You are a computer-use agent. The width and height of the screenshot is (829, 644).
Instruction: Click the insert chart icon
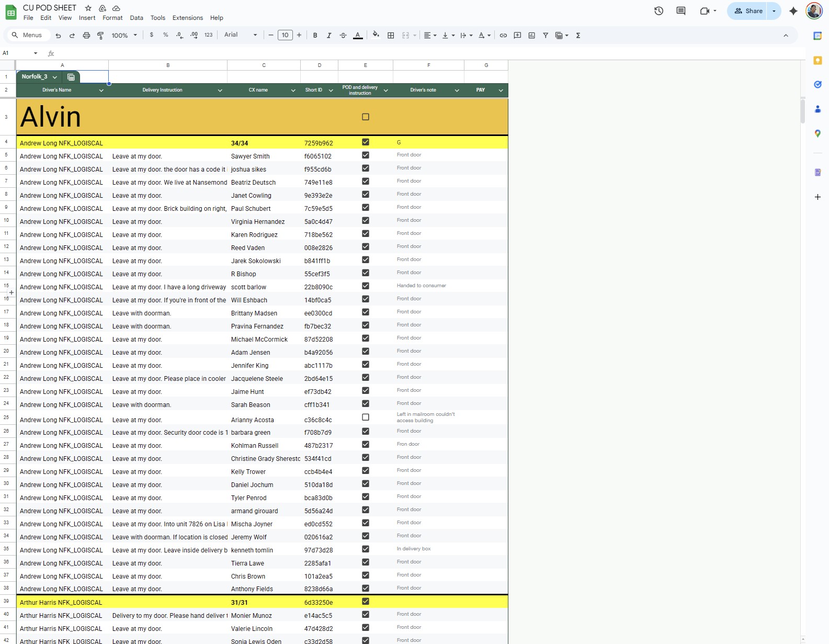coord(531,36)
